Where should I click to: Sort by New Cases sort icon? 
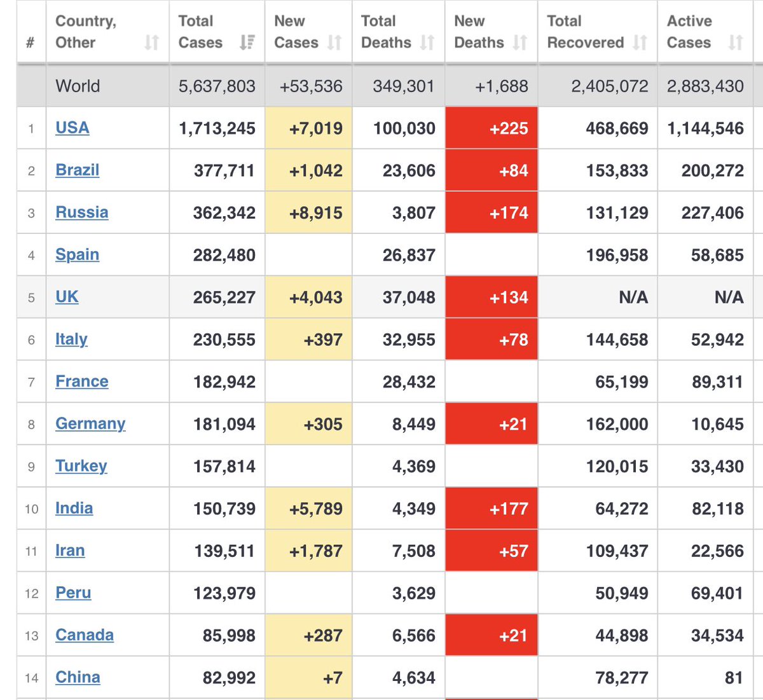coord(334,43)
